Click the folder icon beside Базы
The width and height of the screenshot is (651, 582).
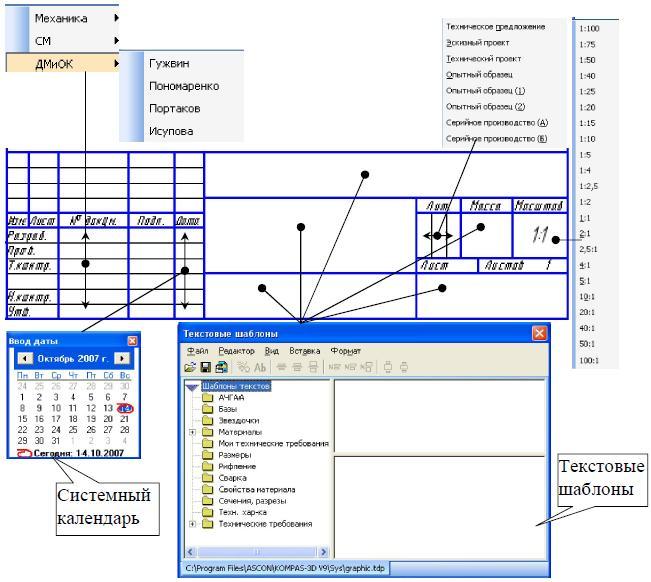[x=207, y=409]
